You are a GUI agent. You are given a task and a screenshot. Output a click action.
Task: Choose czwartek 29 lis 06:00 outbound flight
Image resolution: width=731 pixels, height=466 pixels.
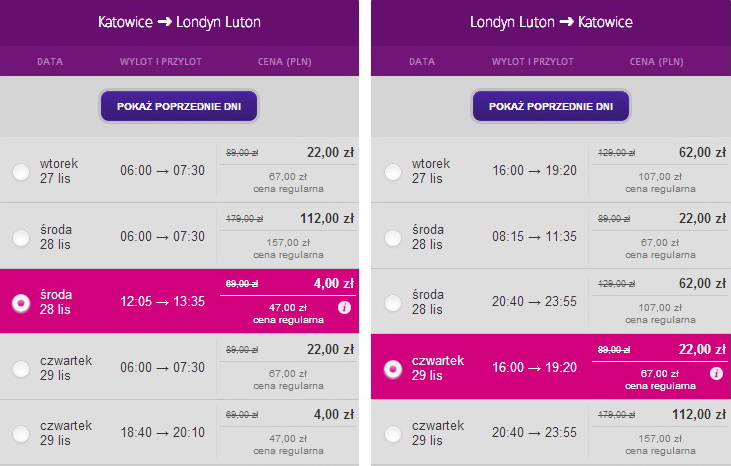(21, 369)
